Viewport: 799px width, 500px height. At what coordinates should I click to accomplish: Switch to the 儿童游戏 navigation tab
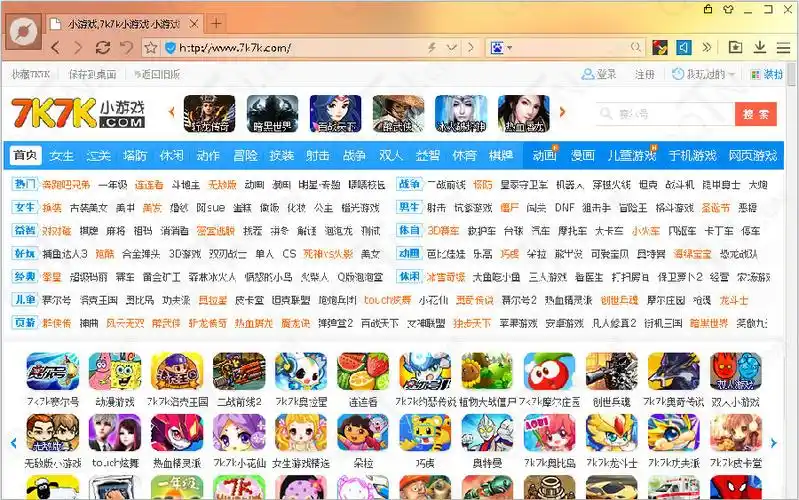click(631, 155)
